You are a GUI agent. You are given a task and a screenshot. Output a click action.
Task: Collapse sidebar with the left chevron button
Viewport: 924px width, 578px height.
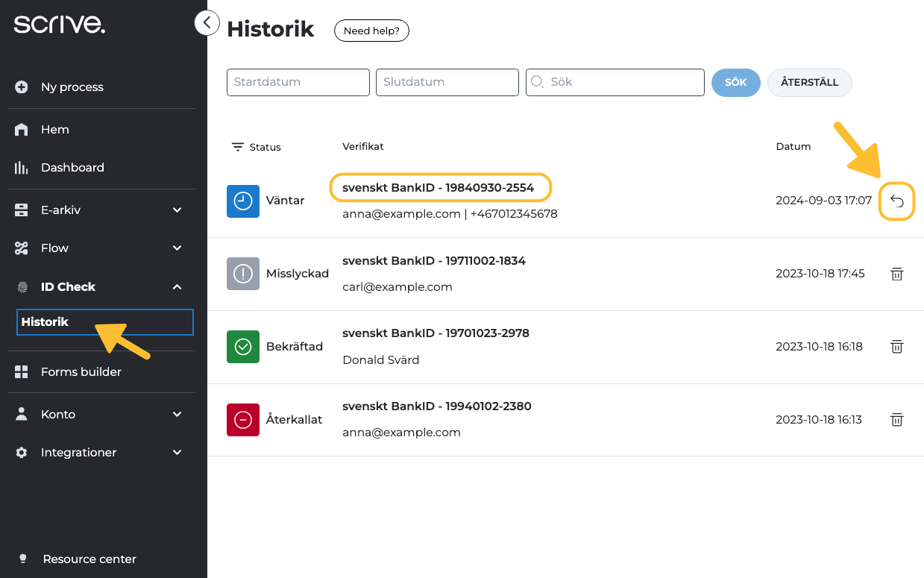tap(207, 23)
